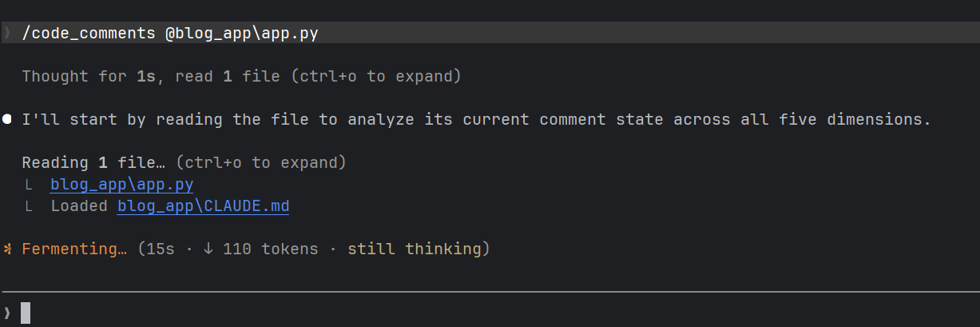980x327 pixels.
Task: Click the white bullet beside the assistant message
Action: click(x=7, y=120)
